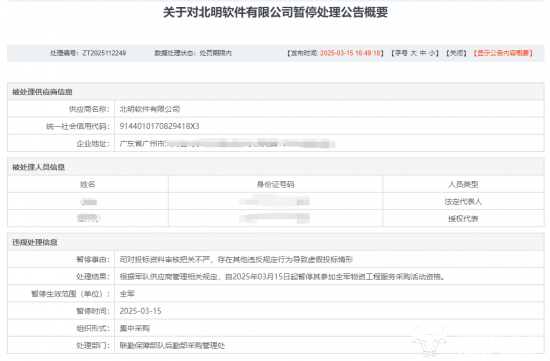Click the 暂停时间 value 2025-03-15
Screen dimensions: 550x361
tap(140, 311)
